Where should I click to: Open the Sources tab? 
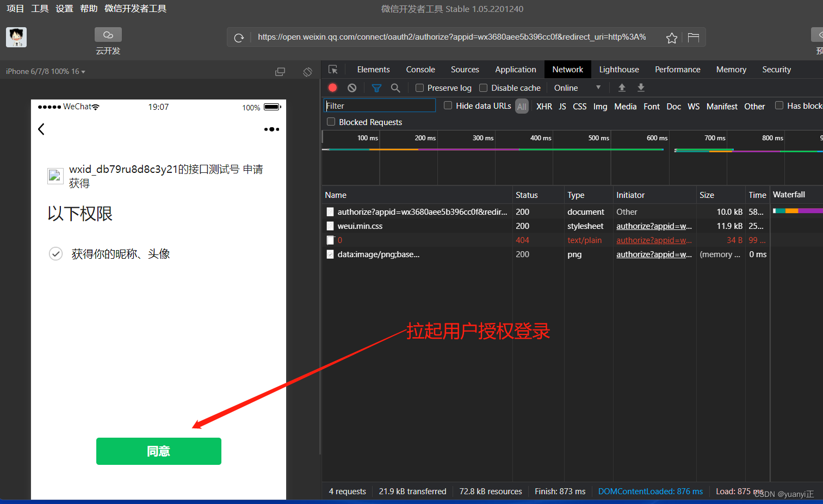465,70
